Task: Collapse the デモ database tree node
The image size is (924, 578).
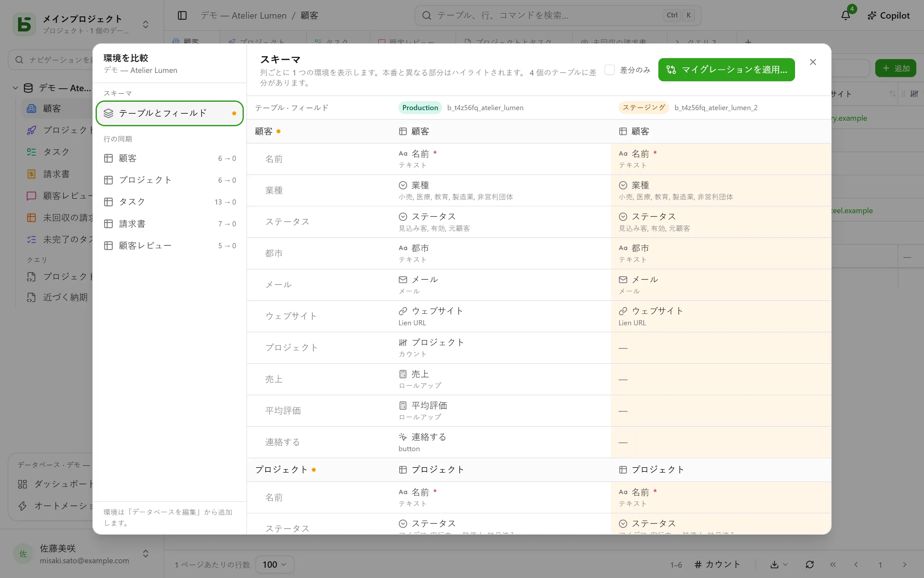Action: [15, 88]
